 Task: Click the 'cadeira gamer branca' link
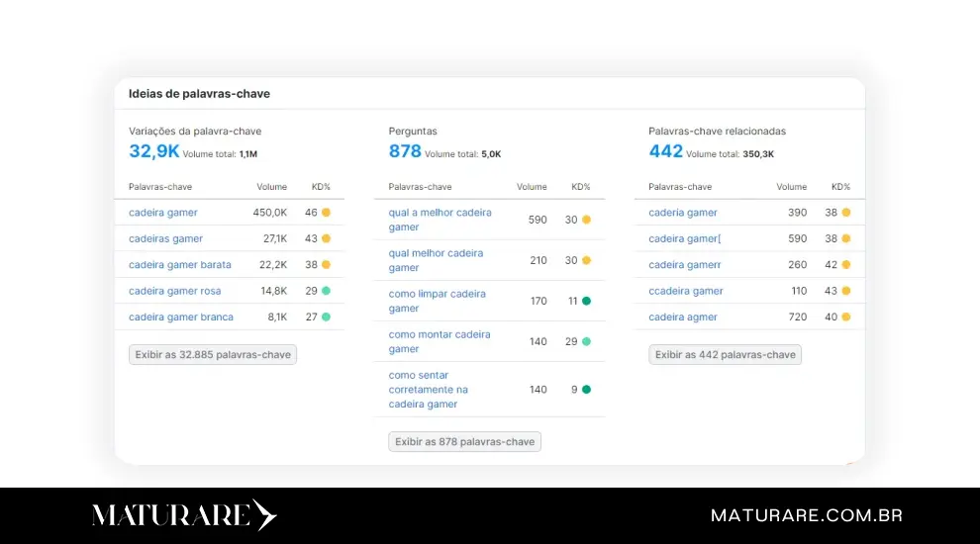click(181, 317)
